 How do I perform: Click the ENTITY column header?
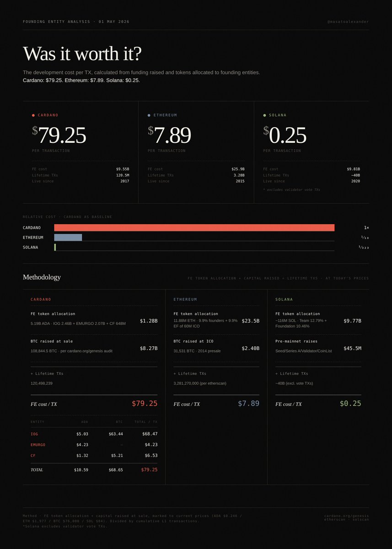38,422
